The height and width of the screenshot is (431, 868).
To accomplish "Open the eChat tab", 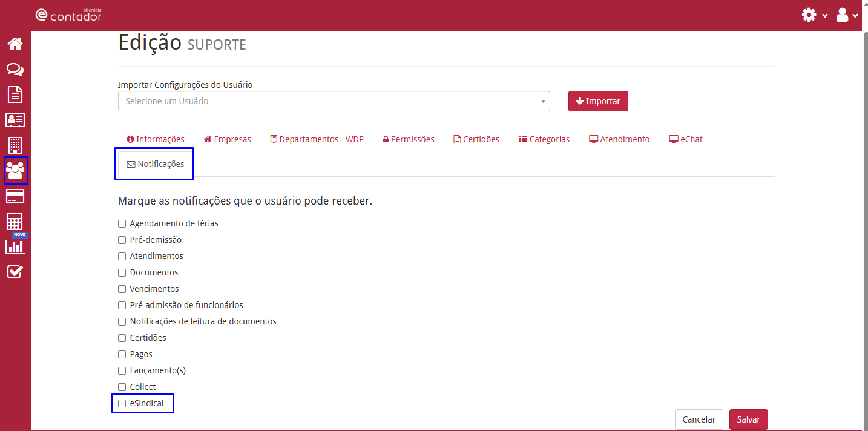I will click(x=686, y=139).
